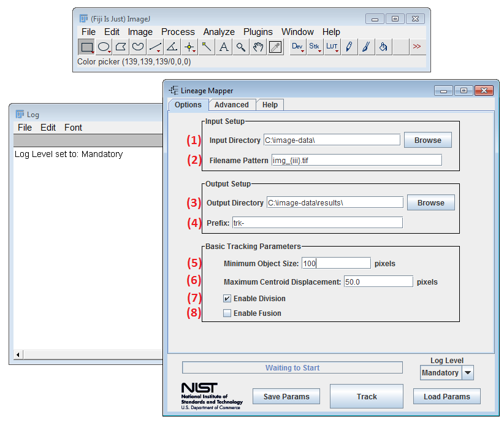Open the Plugins menu in ImageJ
The height and width of the screenshot is (422, 504).
coord(258,31)
